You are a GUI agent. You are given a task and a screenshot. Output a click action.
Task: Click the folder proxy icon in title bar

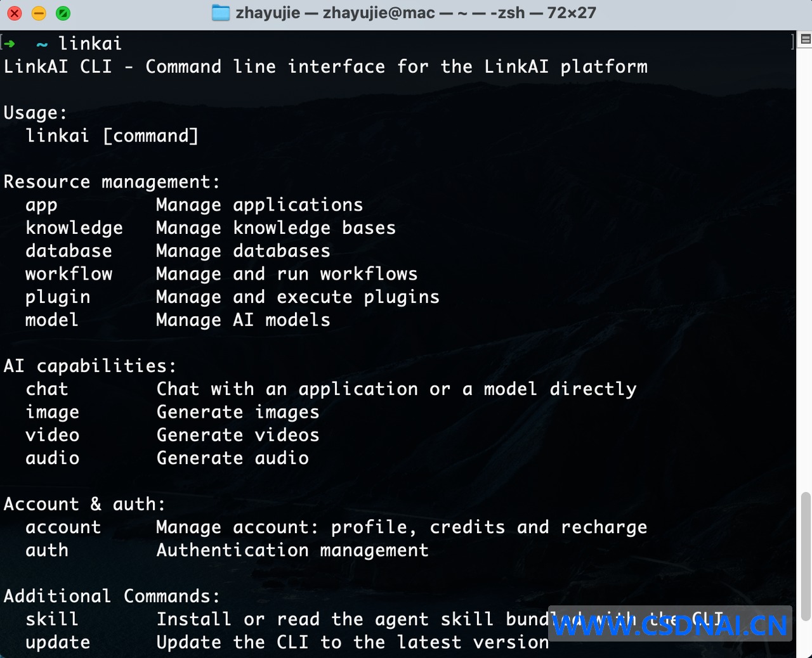point(221,13)
